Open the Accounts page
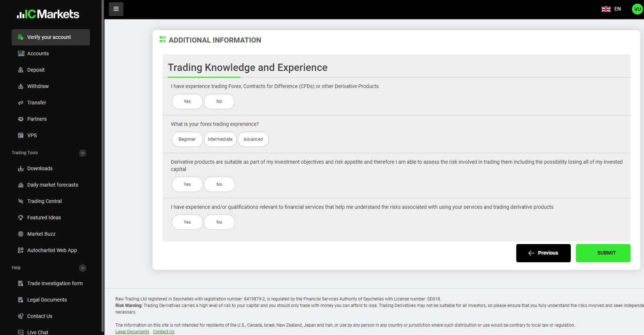644x335 pixels. click(38, 53)
